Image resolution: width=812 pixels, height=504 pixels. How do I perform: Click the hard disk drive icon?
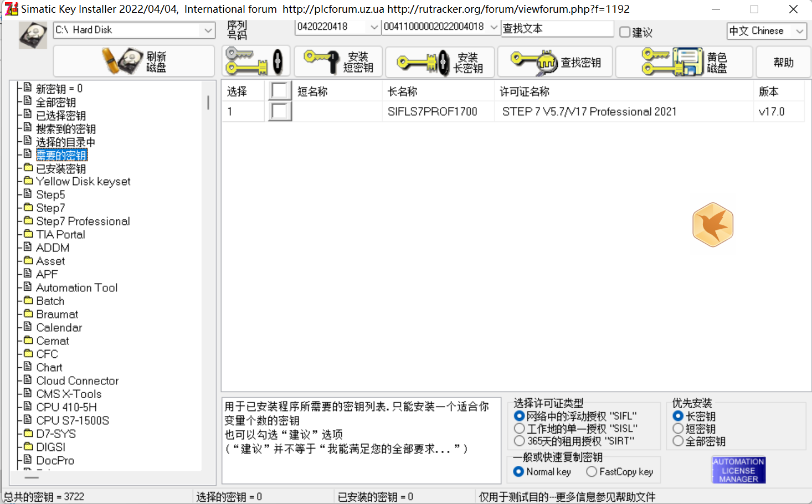[33, 35]
